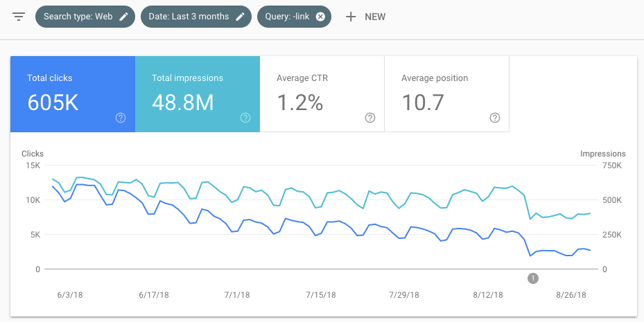Click pencil icon on Search type chip
Image resolution: width=644 pixels, height=322 pixels.
tap(124, 17)
